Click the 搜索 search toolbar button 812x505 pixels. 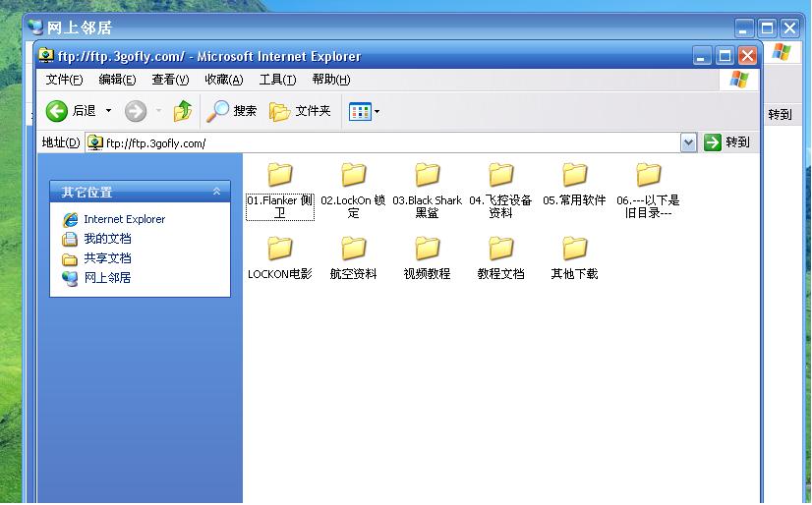(x=231, y=111)
